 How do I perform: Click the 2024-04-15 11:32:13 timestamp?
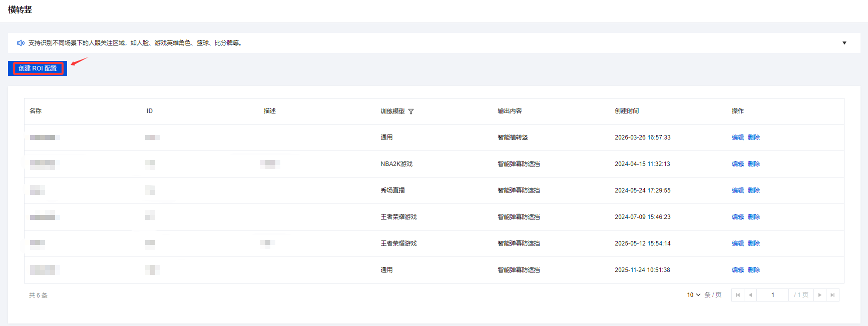[x=642, y=164]
